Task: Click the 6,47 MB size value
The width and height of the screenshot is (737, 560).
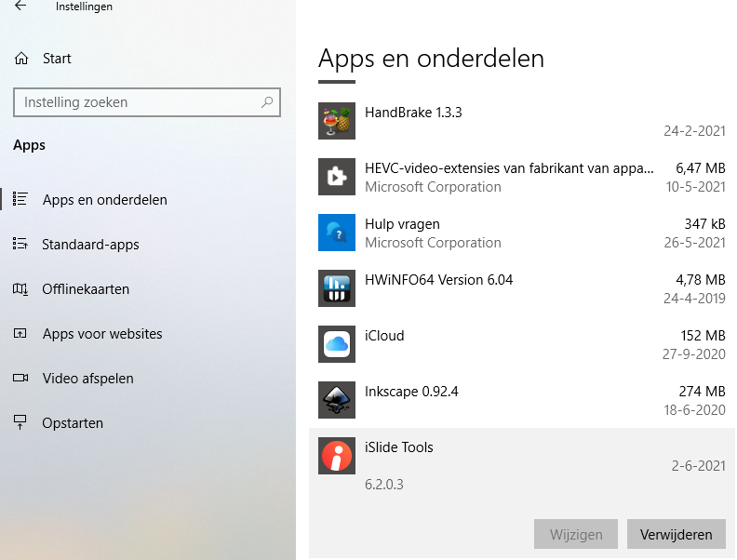Action: point(701,168)
